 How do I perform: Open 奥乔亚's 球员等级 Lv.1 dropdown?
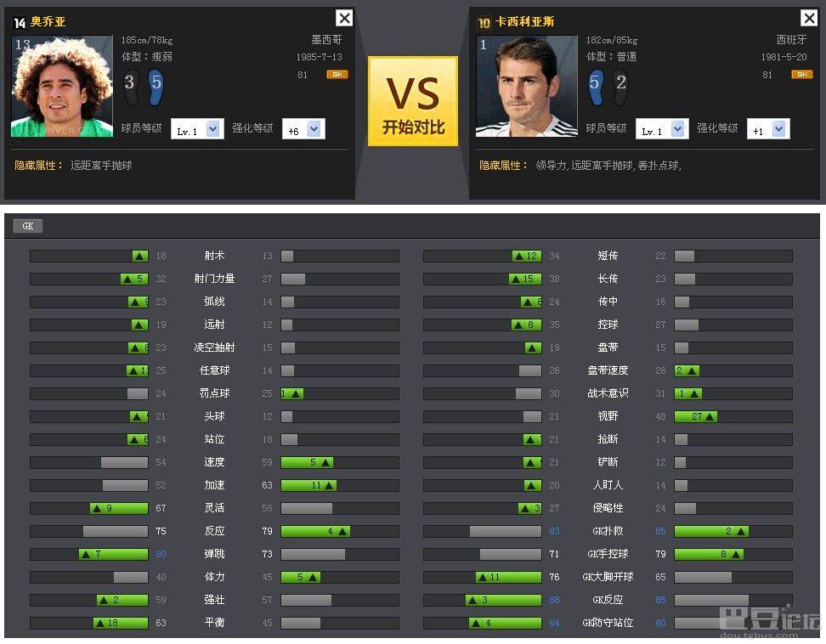coord(212,129)
